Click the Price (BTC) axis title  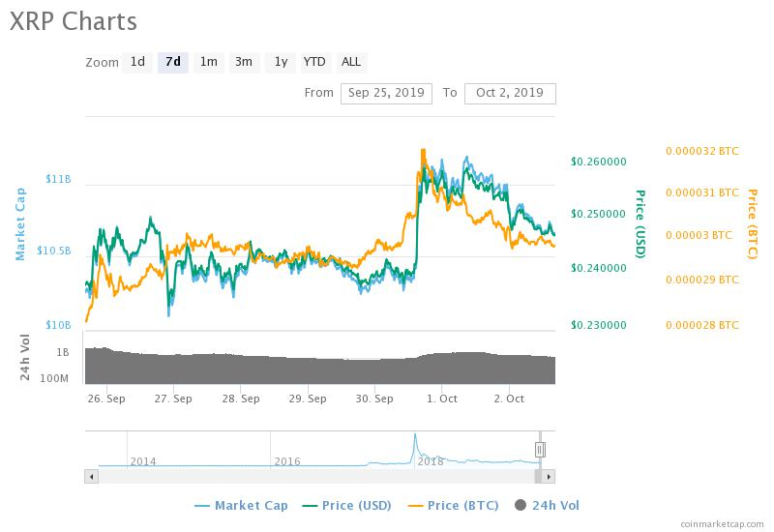click(753, 224)
